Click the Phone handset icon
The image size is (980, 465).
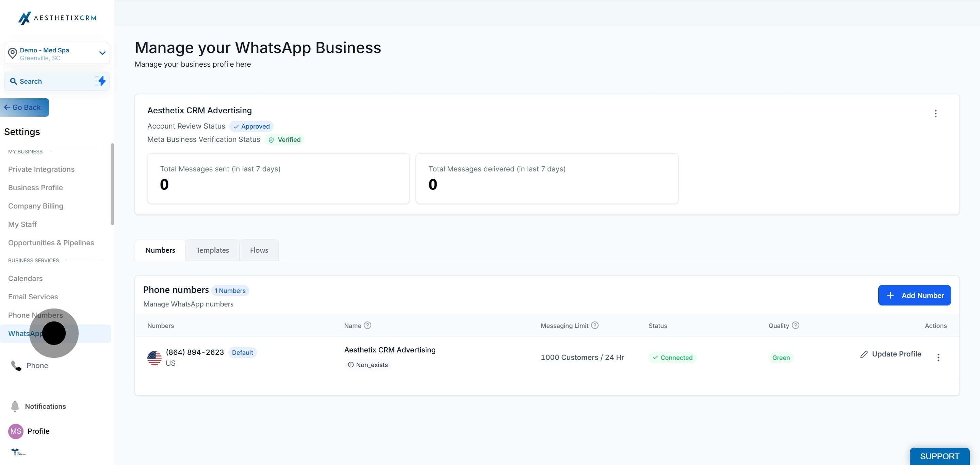[16, 366]
